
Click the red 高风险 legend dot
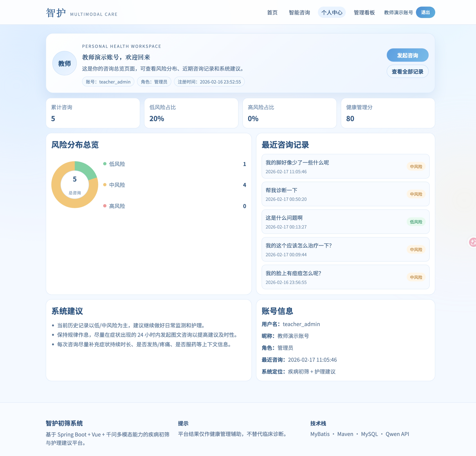(x=105, y=206)
